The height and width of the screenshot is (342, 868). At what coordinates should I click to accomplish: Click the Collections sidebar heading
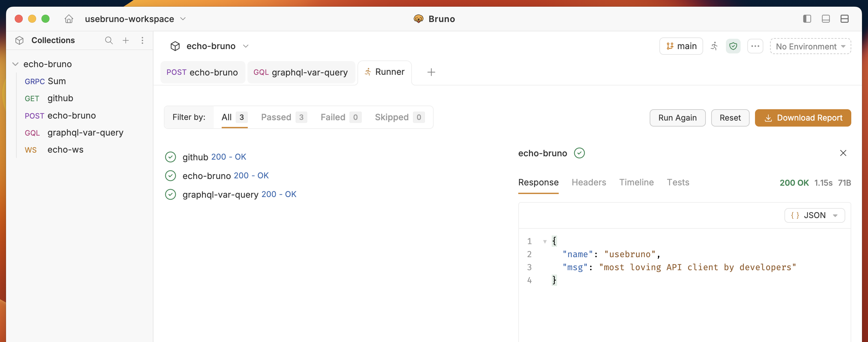(53, 40)
